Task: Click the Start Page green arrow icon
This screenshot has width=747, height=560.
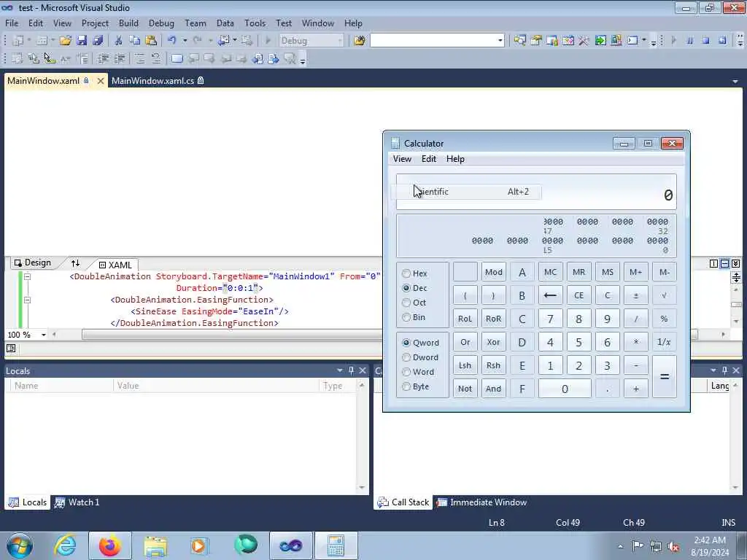Action: click(600, 41)
